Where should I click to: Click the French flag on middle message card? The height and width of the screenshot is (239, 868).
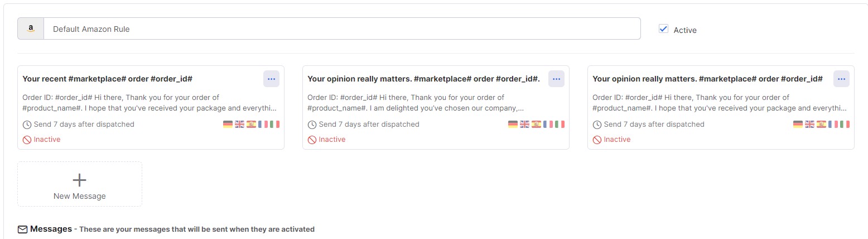click(x=548, y=124)
